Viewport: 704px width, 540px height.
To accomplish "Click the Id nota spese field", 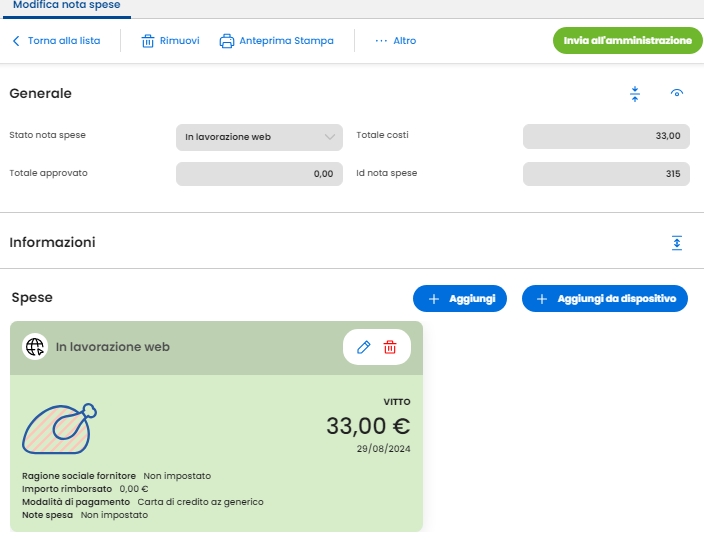I will [606, 174].
